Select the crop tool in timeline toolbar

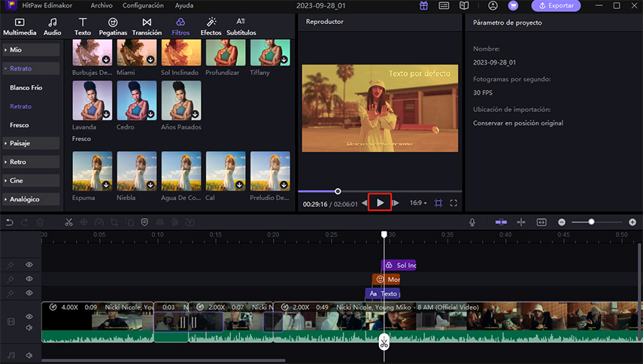(114, 222)
